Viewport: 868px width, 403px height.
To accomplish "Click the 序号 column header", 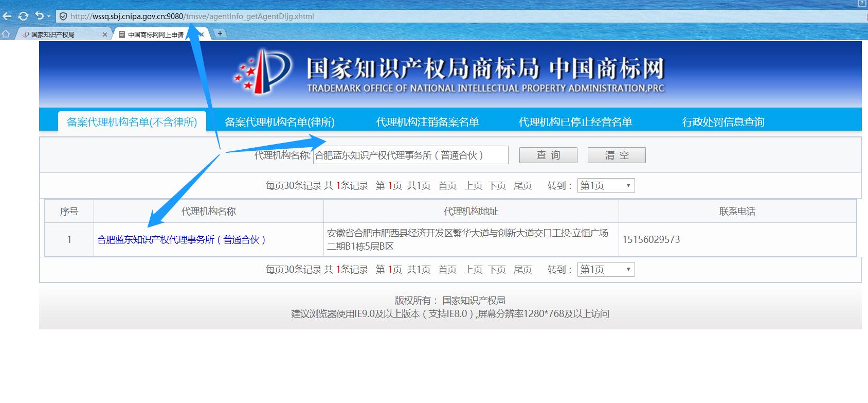I will coord(69,212).
